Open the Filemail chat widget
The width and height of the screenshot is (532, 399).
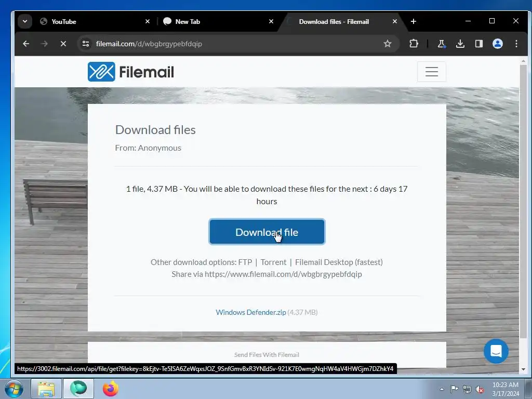tap(496, 351)
